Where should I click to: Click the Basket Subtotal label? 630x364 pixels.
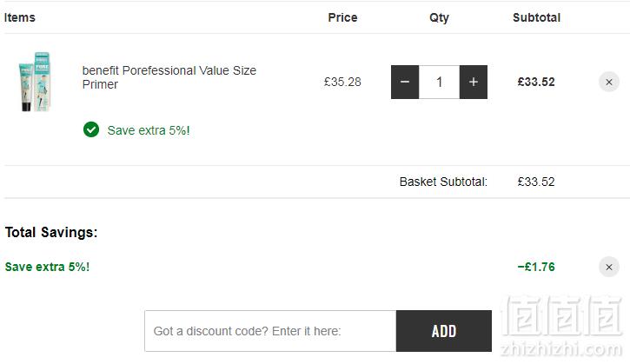pos(443,182)
